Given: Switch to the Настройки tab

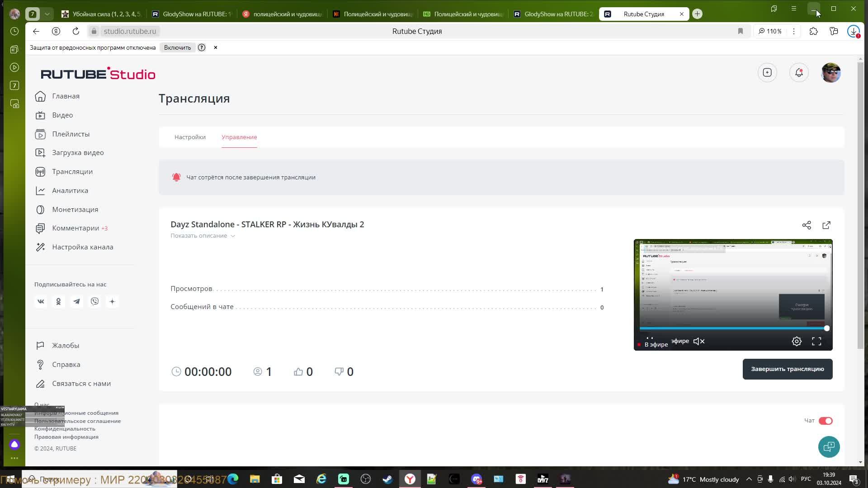Looking at the screenshot, I should (190, 137).
